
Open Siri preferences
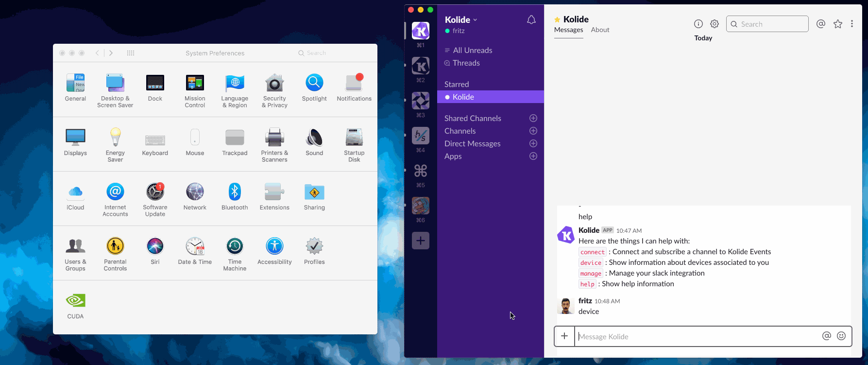coord(155,251)
